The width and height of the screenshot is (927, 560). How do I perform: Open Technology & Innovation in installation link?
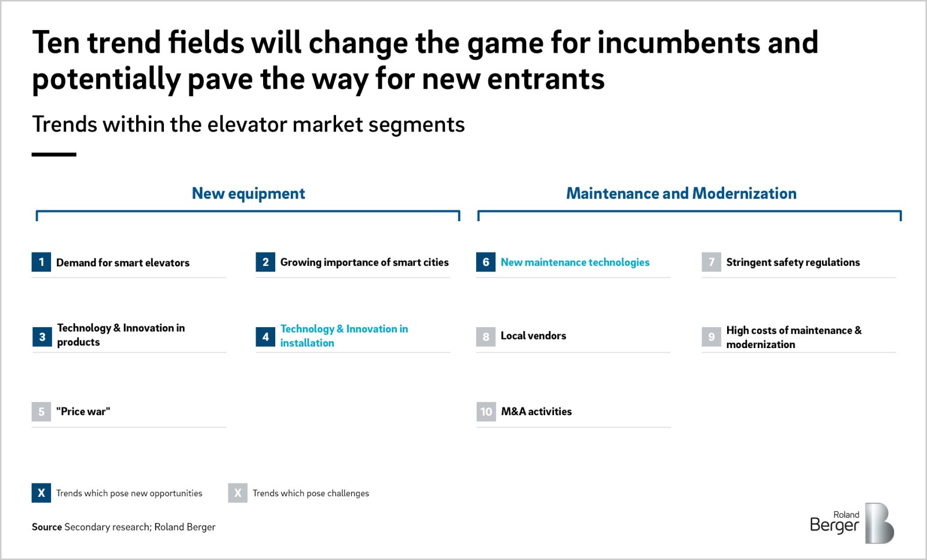tap(344, 336)
